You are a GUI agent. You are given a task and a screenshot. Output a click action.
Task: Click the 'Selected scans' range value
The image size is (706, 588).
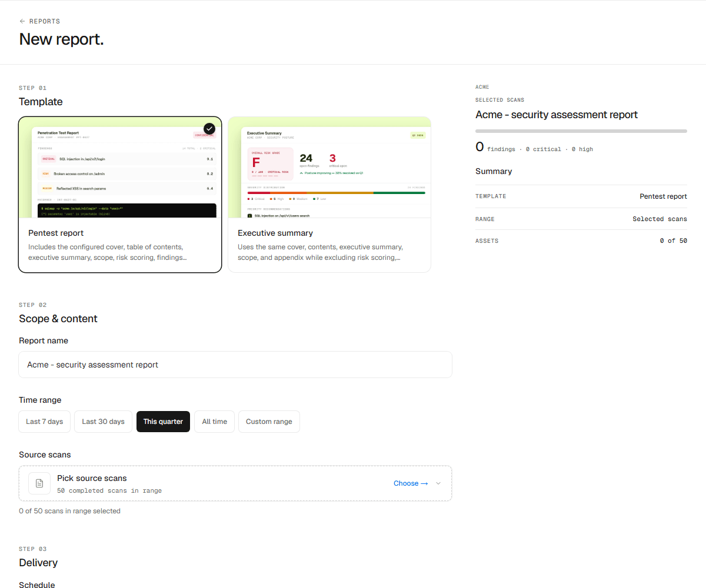660,219
